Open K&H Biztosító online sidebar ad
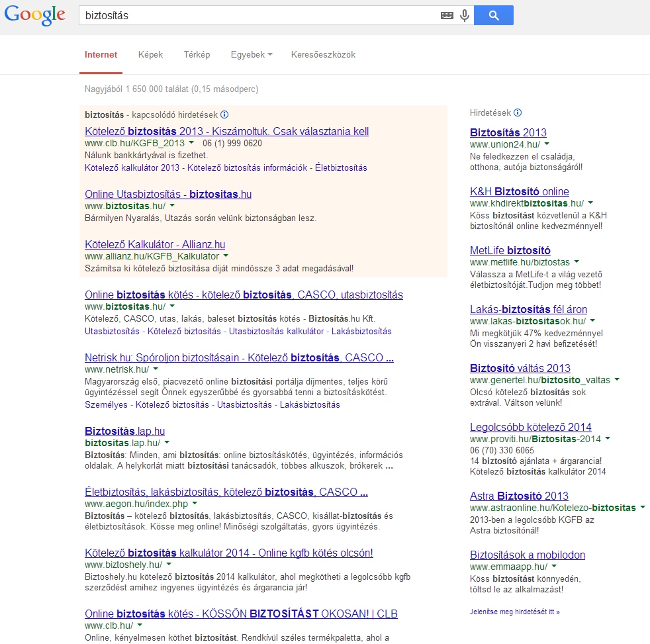This screenshot has height=644, width=650. pyautogui.click(x=520, y=191)
